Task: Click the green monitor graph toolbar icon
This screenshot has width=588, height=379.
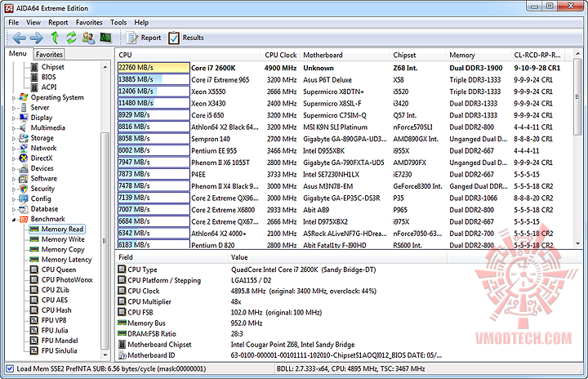Action: coord(105,38)
